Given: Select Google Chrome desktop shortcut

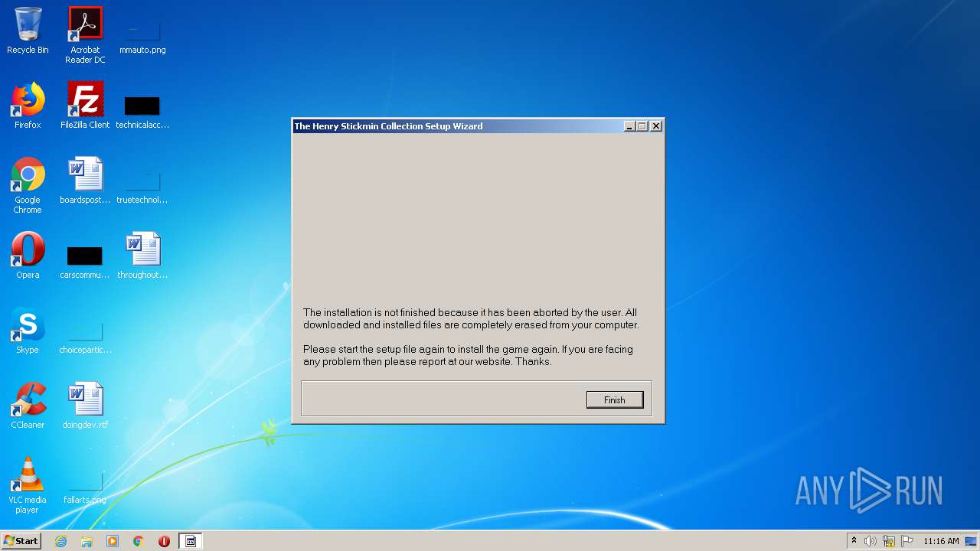Looking at the screenshot, I should (x=28, y=186).
